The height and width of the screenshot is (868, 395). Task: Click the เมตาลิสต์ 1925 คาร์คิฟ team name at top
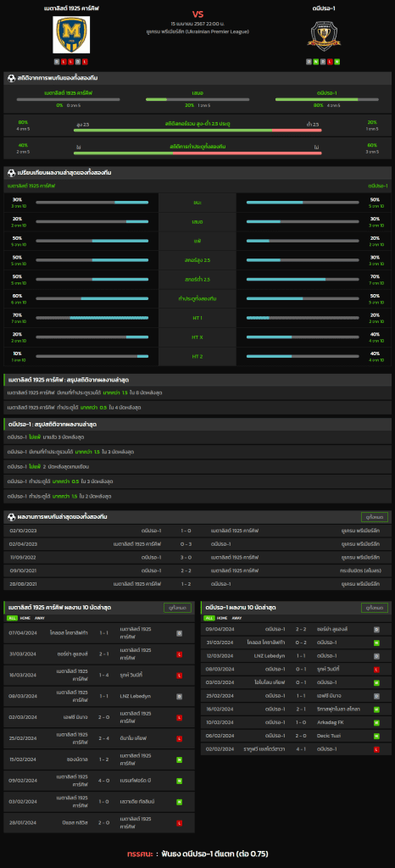click(x=71, y=8)
